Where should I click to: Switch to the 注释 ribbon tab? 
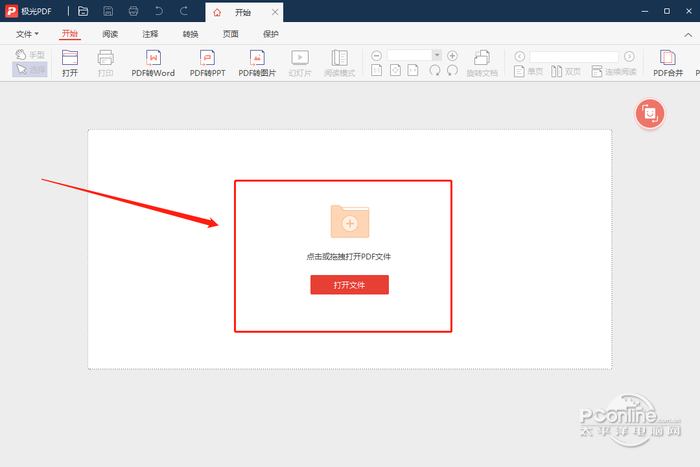pos(150,34)
